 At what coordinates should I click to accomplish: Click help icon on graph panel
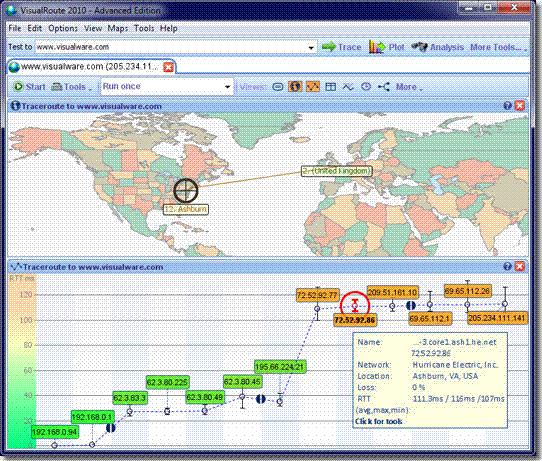click(507, 266)
